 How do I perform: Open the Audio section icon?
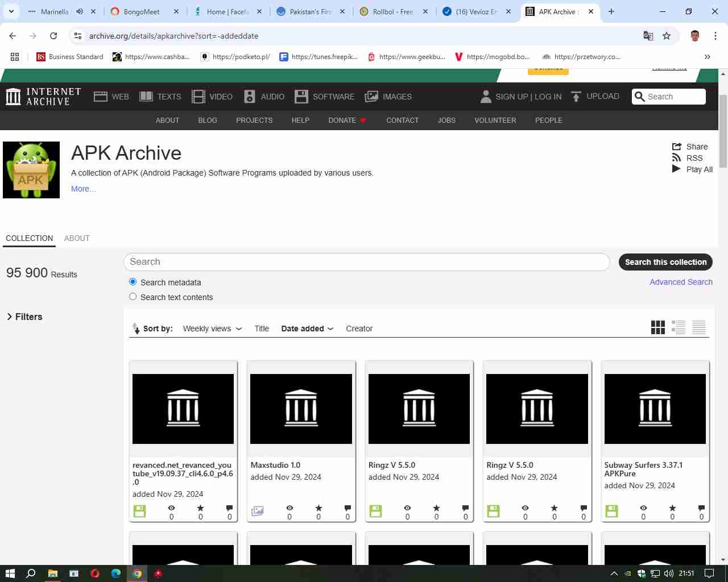tap(250, 97)
